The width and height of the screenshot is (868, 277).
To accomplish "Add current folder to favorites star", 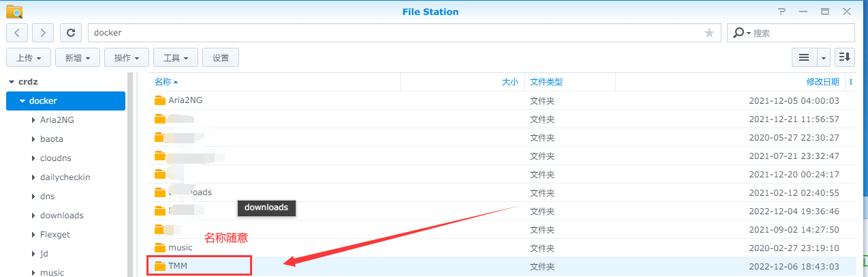I will click(709, 33).
